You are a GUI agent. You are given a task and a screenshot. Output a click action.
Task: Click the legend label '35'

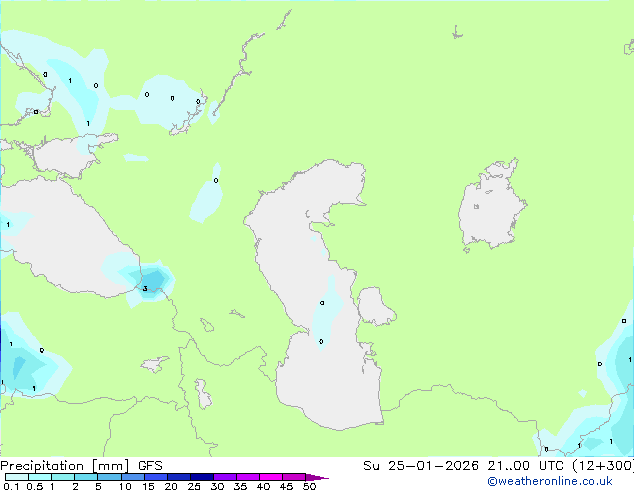[240, 486]
